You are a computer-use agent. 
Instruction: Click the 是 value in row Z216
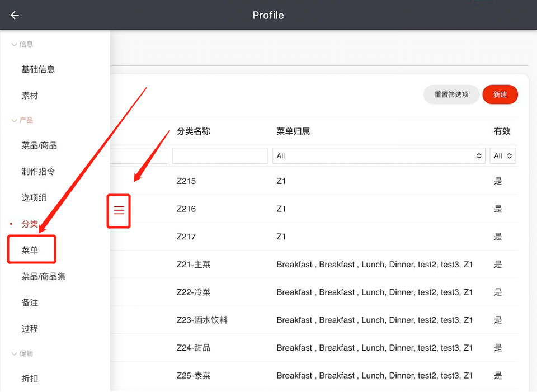(498, 209)
